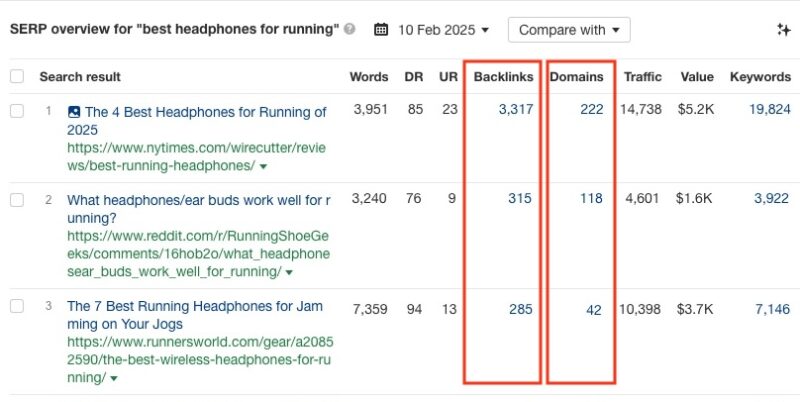Open The 4 Best Headphones for Running link
Image resolution: width=800 pixels, height=402 pixels.
click(x=196, y=121)
